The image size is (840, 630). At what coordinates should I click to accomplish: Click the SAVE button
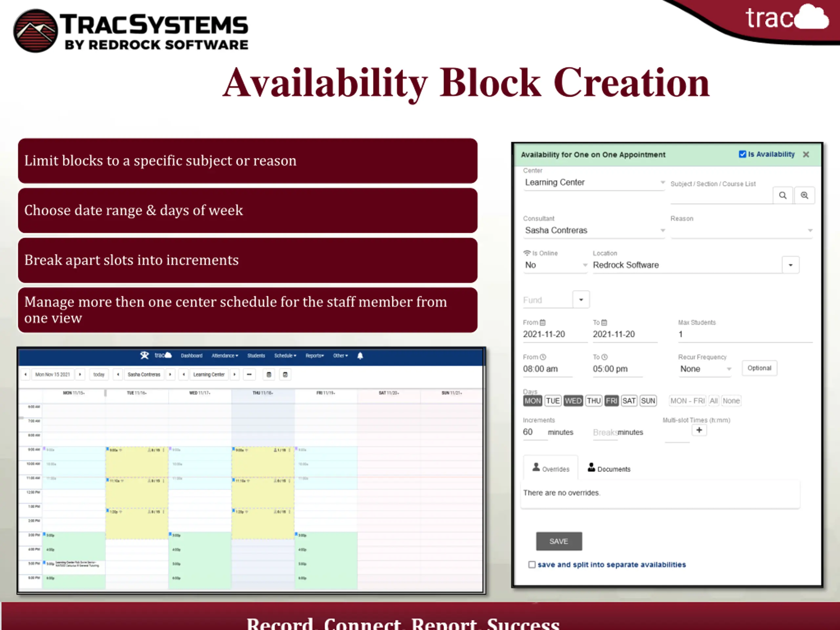click(558, 541)
